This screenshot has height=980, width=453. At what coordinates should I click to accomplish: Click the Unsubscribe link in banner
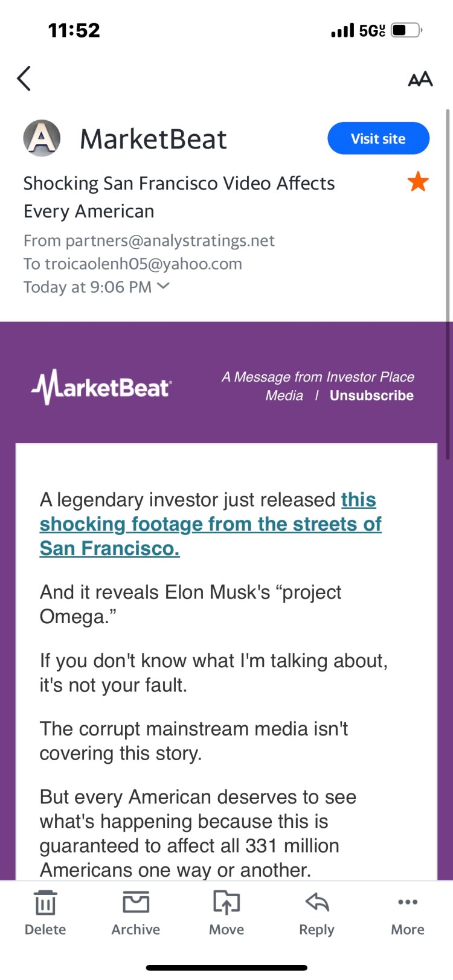click(371, 396)
